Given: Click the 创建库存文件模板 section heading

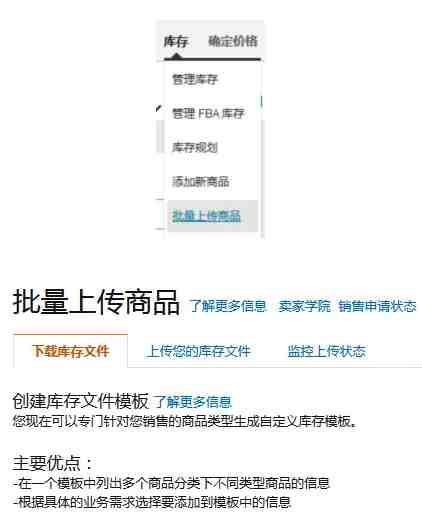Looking at the screenshot, I should (80, 401).
